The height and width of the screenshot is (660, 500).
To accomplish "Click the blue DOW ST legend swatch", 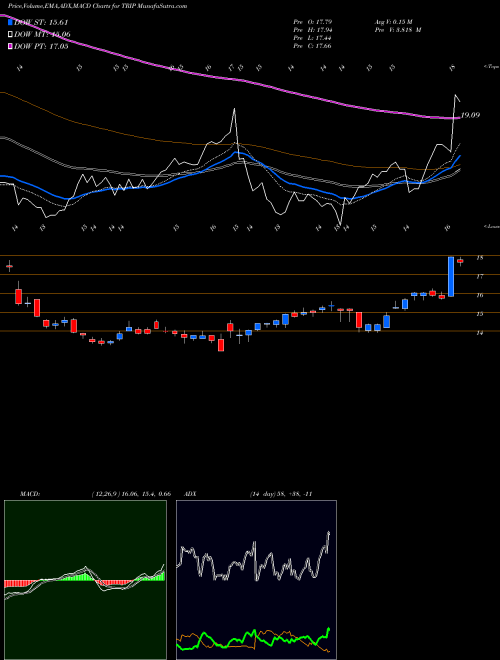I will (x=11, y=22).
